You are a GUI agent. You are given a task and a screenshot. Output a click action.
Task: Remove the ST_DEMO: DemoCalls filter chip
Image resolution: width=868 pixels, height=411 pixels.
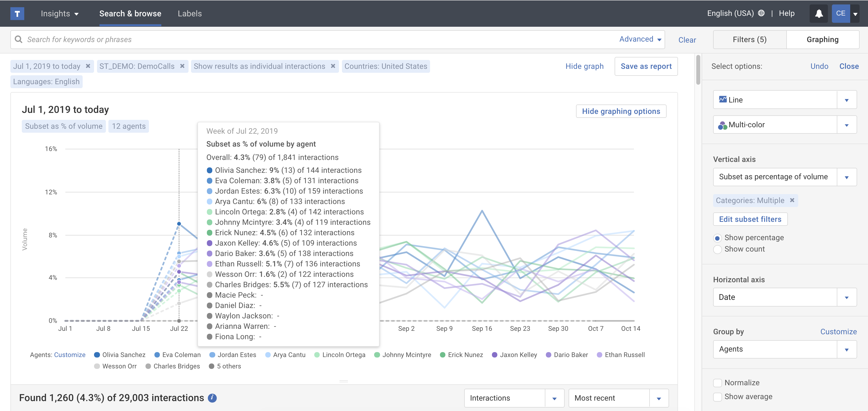182,66
